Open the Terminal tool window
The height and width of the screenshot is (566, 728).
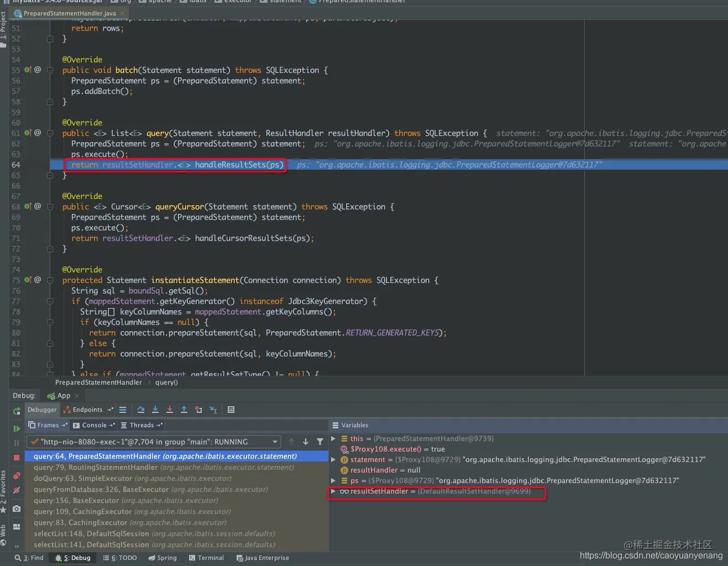coord(207,558)
